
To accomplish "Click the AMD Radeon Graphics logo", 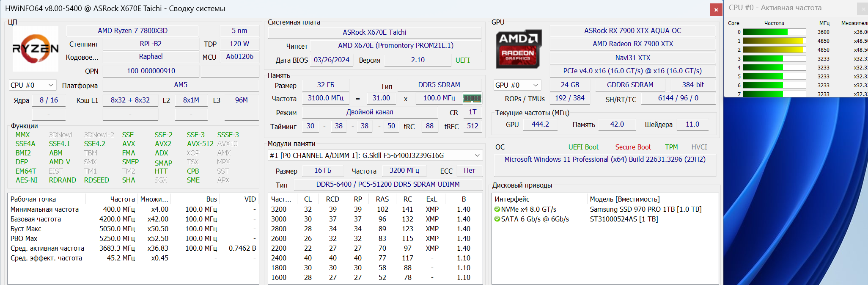I will (518, 49).
